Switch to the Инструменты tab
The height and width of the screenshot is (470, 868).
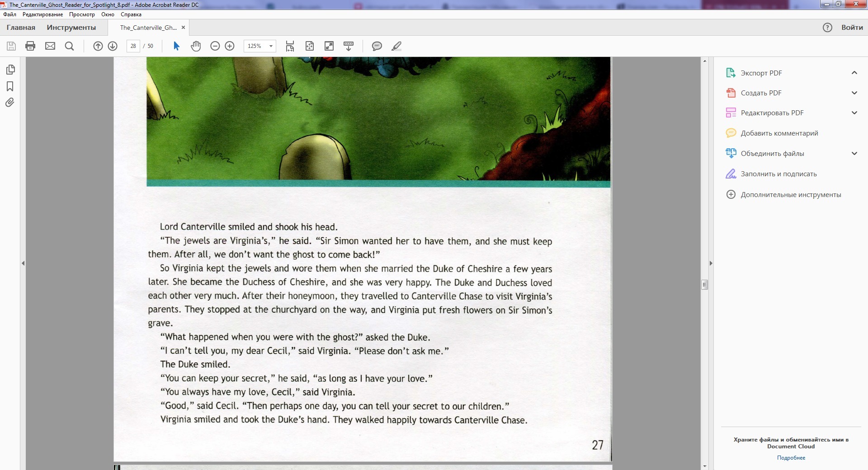pyautogui.click(x=71, y=28)
